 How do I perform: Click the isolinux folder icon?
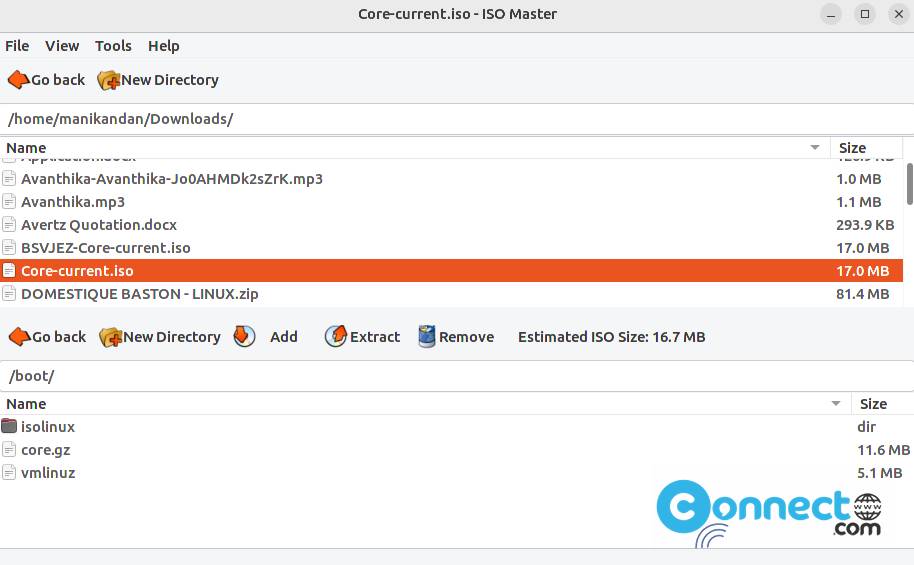click(x=9, y=426)
